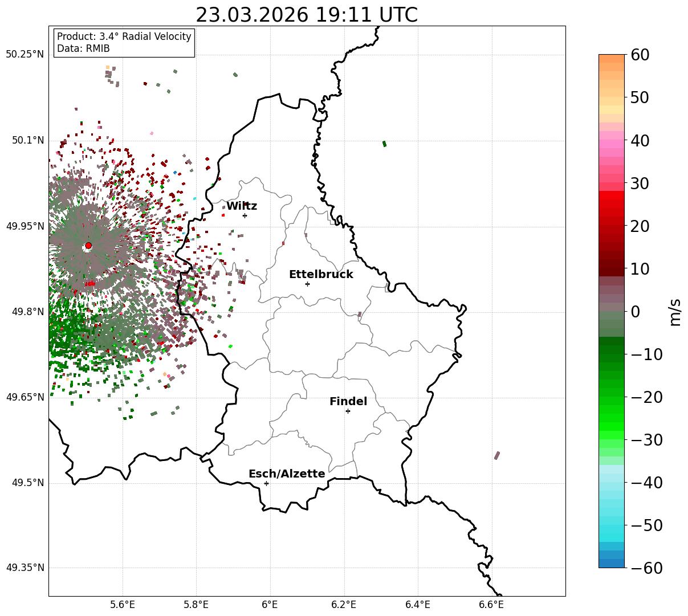Click the 49.8°N latitude tick label
688x616 pixels.
[x=27, y=312]
